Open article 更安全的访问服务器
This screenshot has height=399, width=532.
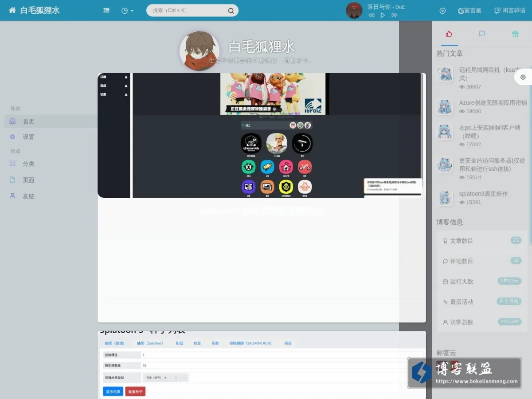coord(492,164)
